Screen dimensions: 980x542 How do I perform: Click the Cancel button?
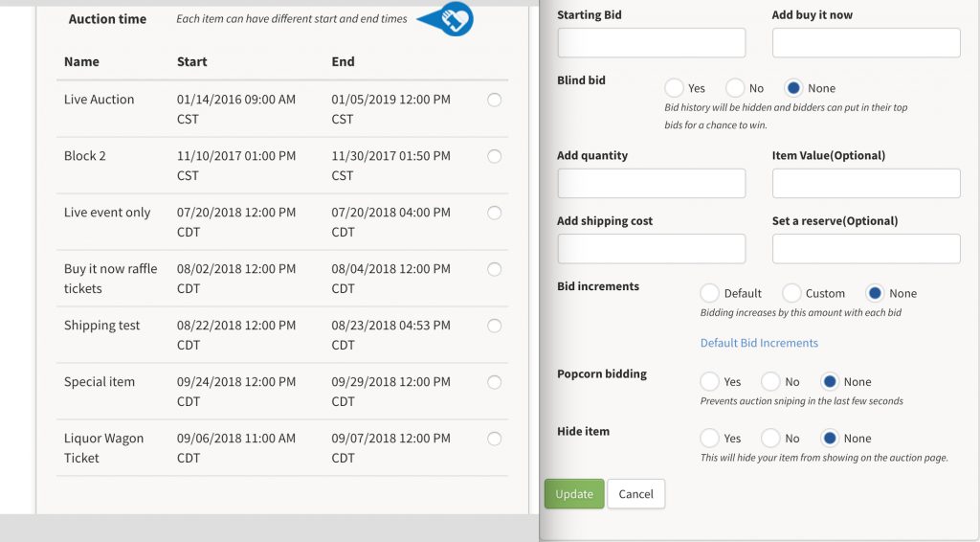635,494
